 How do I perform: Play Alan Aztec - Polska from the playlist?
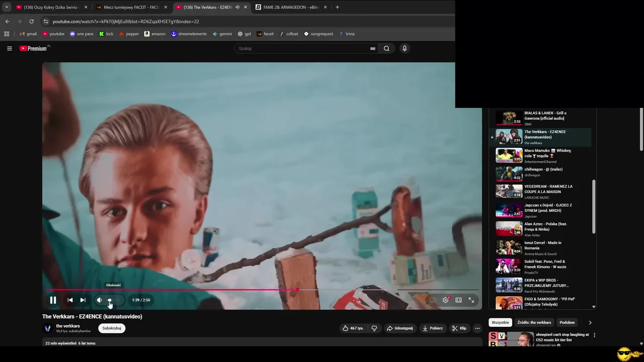pos(541,229)
